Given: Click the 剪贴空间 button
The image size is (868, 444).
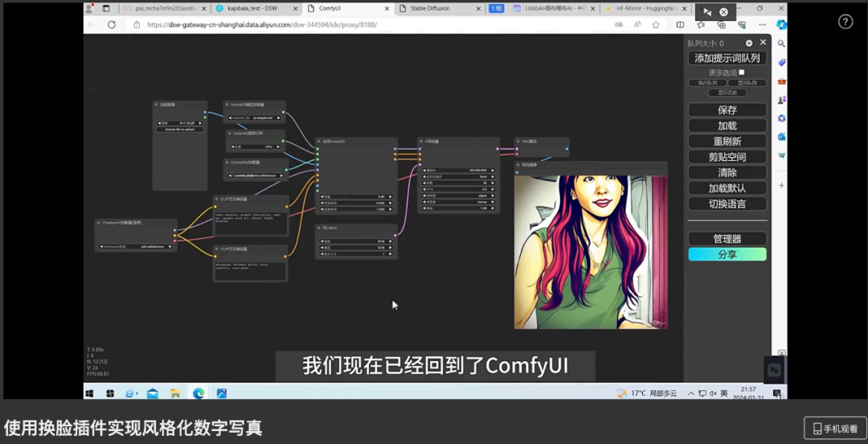Looking at the screenshot, I should (x=727, y=157).
